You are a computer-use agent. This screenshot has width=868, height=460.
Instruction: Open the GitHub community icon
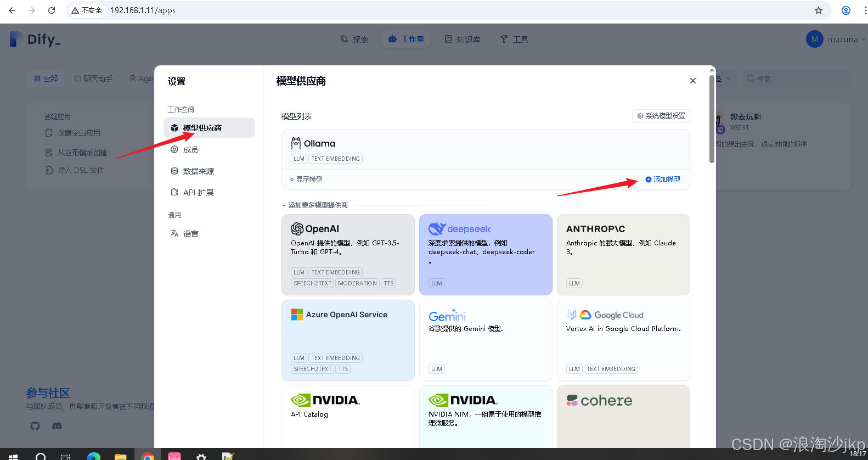pyautogui.click(x=35, y=426)
